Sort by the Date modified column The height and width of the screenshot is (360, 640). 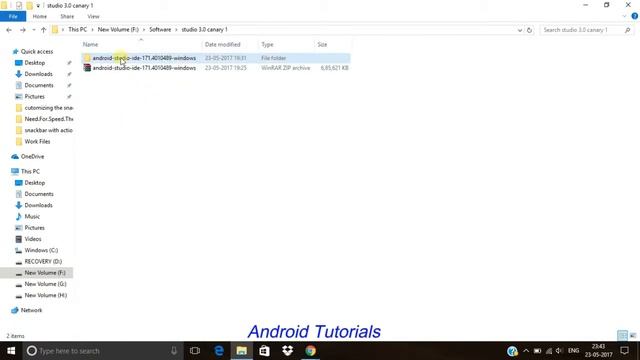(222, 44)
